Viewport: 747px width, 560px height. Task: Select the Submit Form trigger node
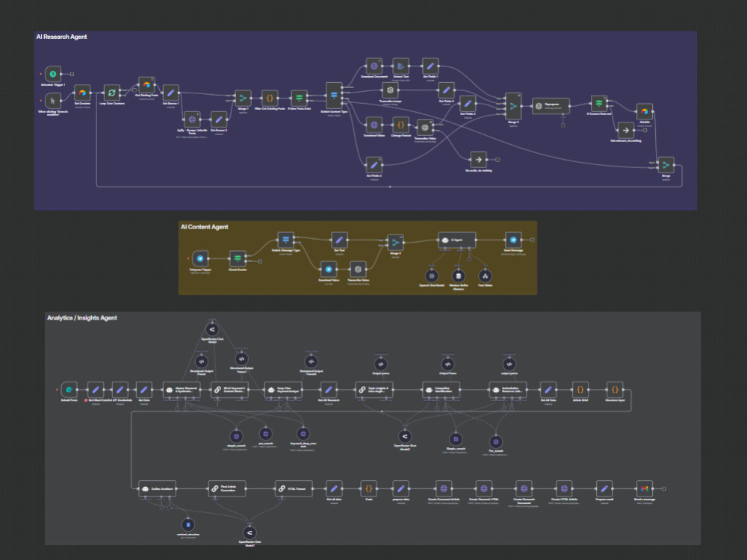click(x=69, y=390)
